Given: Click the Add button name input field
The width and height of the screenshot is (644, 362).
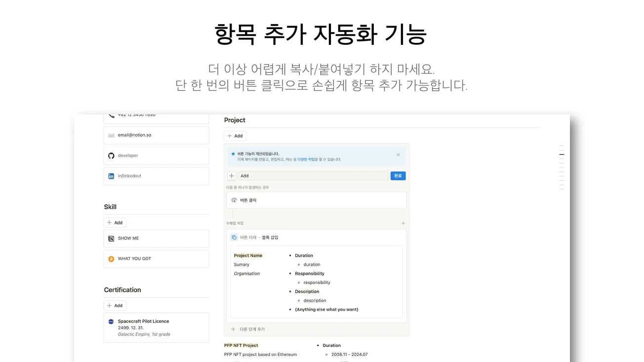Looking at the screenshot, I should pyautogui.click(x=313, y=176).
